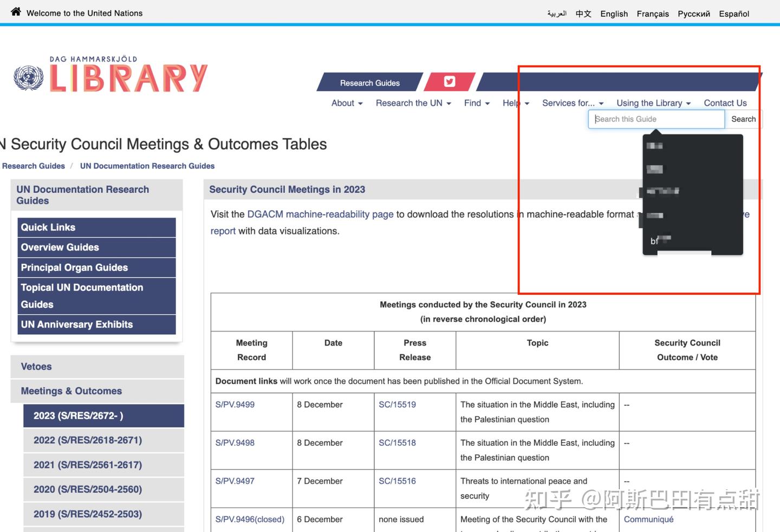Open DGACM machine-readability page link
The image size is (780, 532).
(320, 214)
